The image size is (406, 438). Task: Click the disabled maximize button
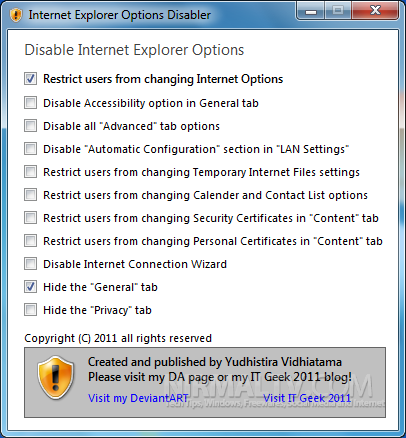click(x=337, y=11)
